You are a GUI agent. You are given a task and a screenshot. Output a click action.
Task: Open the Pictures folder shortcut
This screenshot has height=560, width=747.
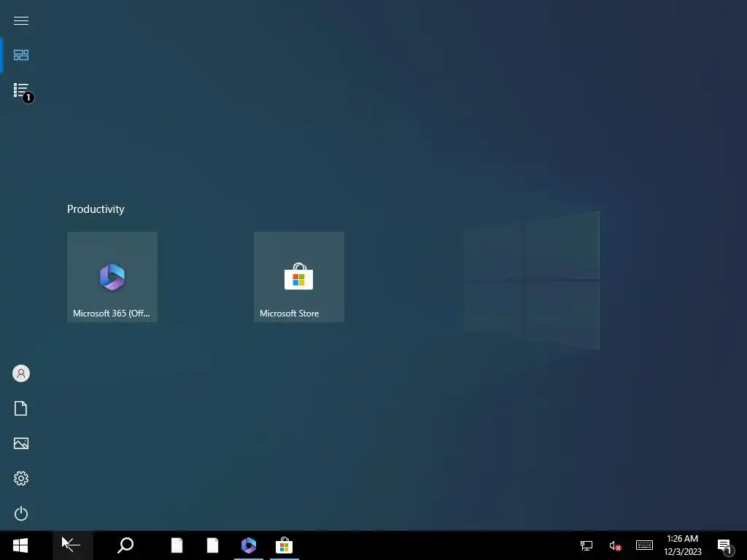tap(21, 443)
